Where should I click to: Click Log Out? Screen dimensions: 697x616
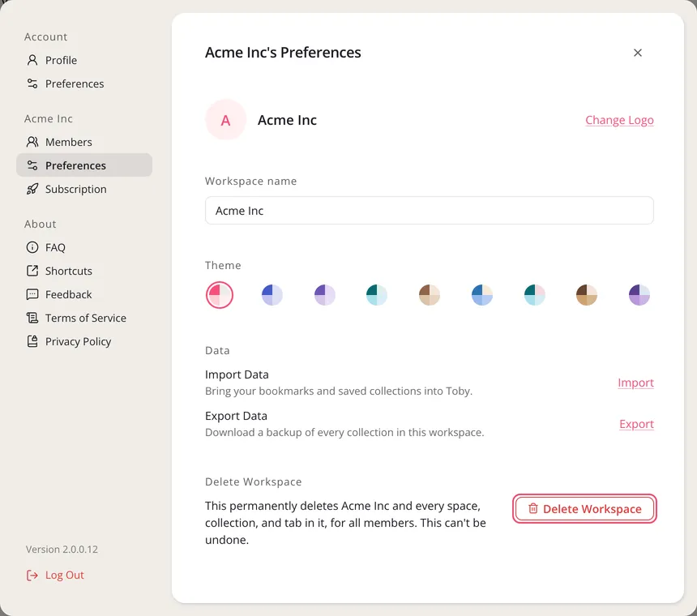tap(55, 575)
